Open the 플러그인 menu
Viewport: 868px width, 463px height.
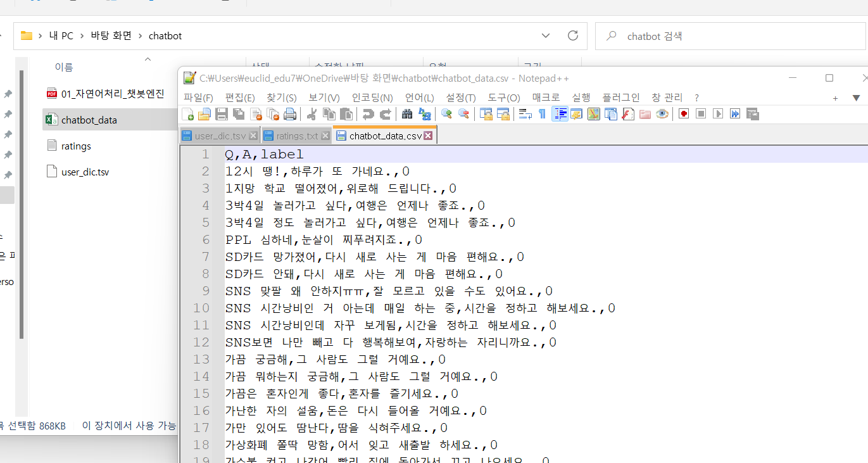(621, 98)
